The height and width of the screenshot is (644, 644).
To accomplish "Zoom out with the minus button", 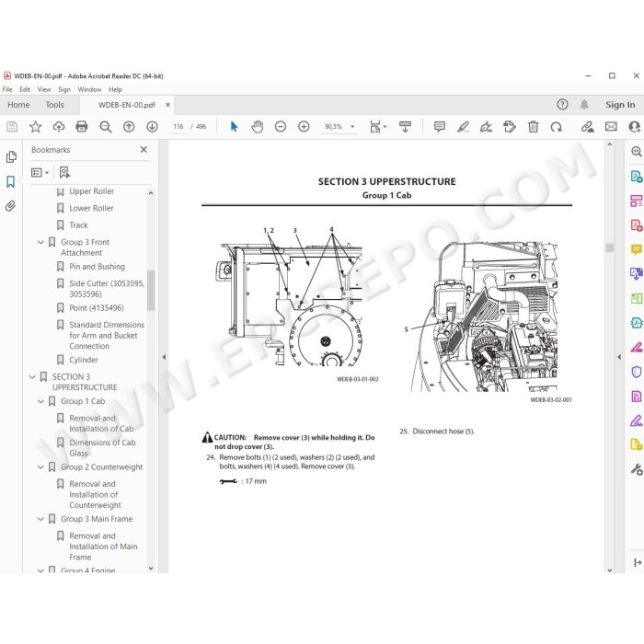I will (281, 127).
